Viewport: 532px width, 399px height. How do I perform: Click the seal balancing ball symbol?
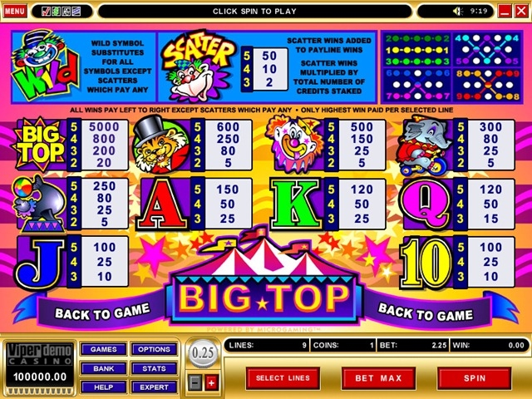click(39, 203)
